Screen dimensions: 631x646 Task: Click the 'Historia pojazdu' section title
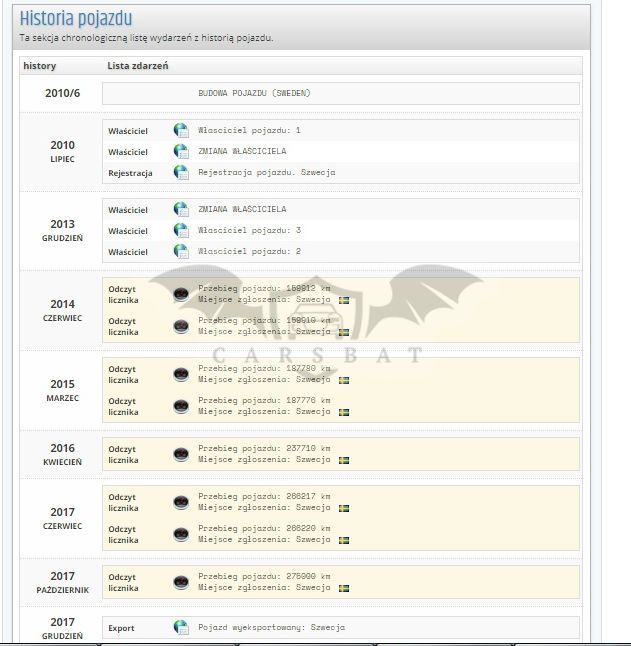76,19
